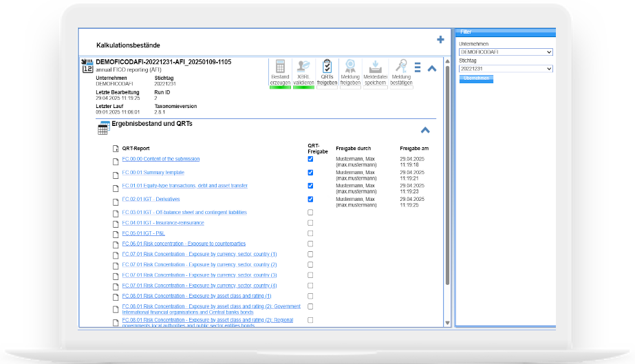Click the QRTs freigeben clipboard icon
The image size is (635, 364).
click(x=327, y=67)
